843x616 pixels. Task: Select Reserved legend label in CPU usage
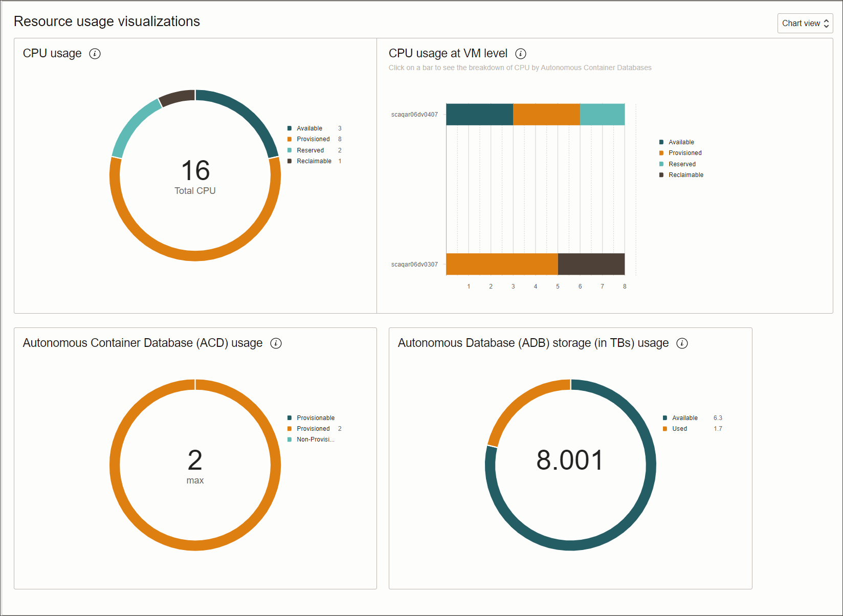[x=310, y=150]
